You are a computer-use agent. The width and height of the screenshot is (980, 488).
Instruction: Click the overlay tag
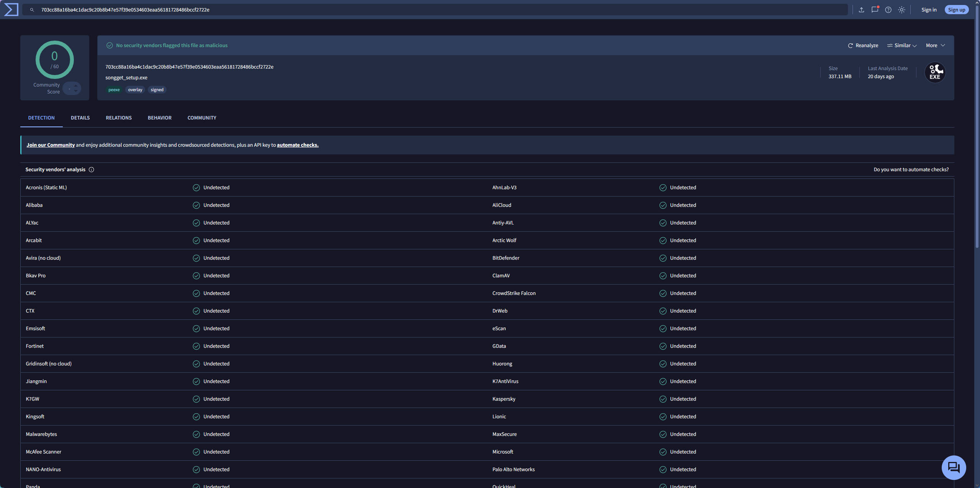[x=135, y=90]
